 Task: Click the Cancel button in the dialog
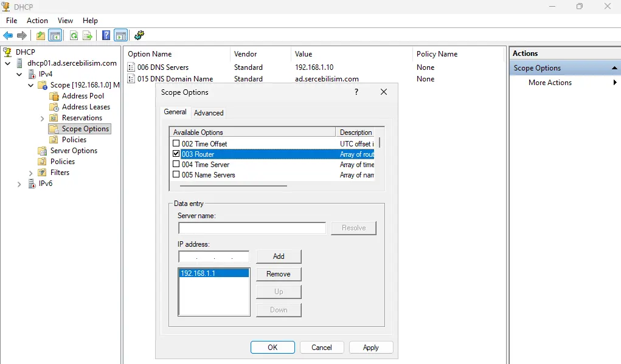tap(322, 348)
